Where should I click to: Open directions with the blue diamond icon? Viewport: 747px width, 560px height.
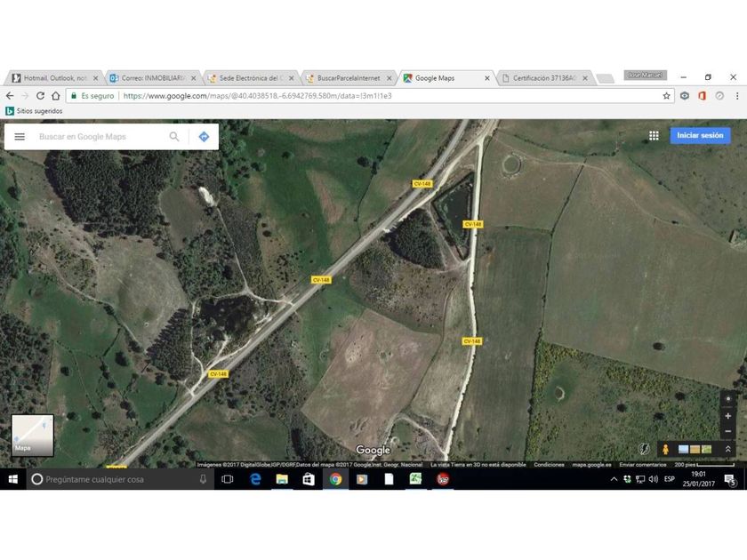click(204, 137)
